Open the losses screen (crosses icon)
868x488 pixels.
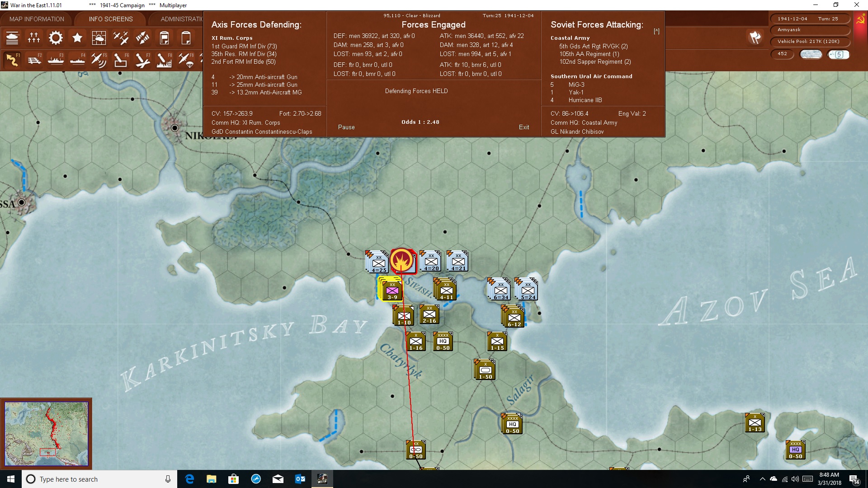(x=34, y=38)
